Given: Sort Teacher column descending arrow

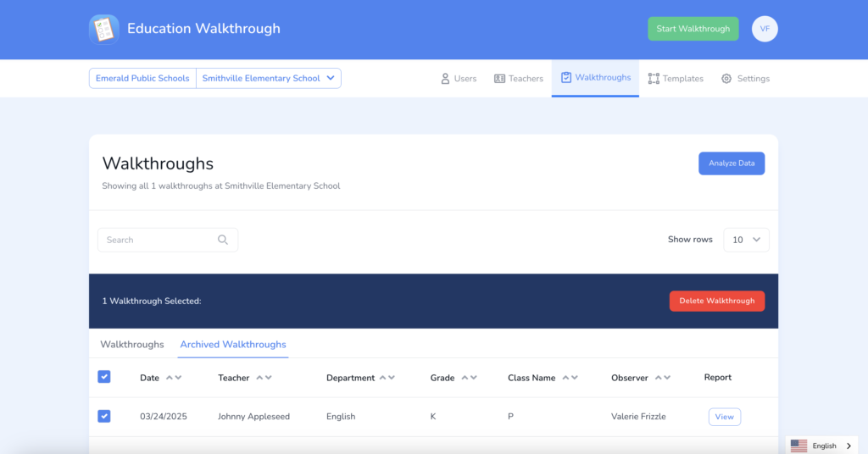Looking at the screenshot, I should tap(269, 378).
